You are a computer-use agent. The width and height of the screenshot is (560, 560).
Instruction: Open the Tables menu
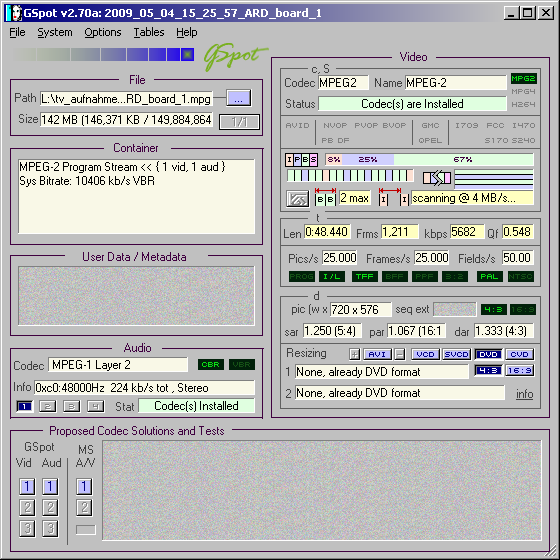[149, 32]
